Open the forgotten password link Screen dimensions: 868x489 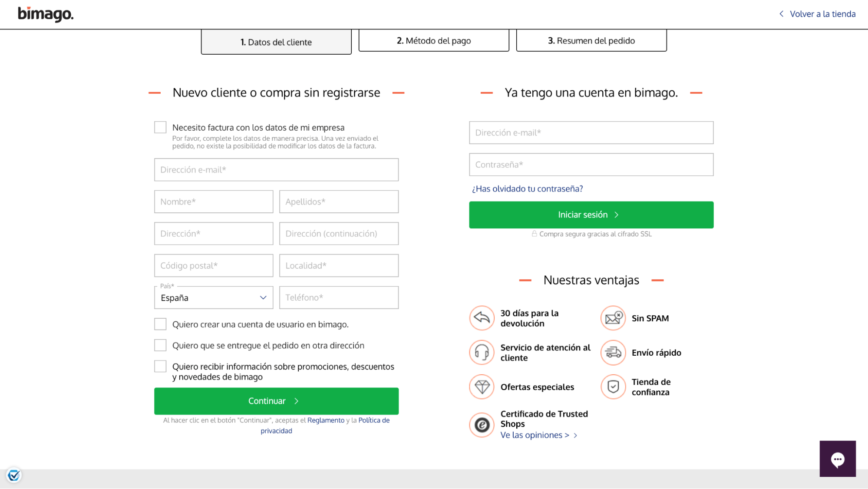pyautogui.click(x=527, y=188)
